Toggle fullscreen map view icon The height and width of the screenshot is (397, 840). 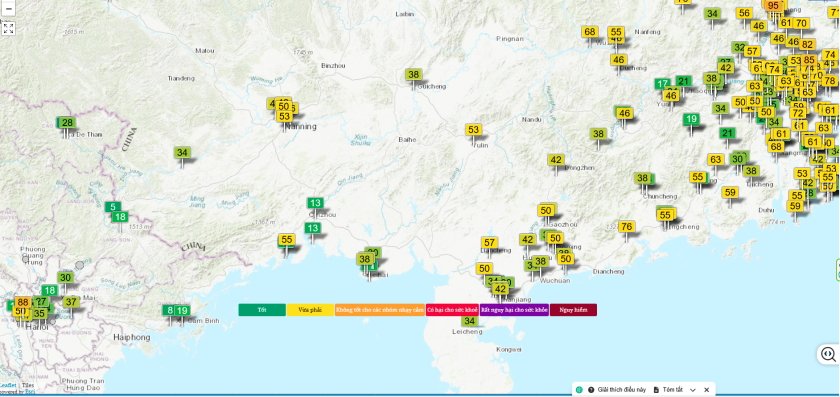8,28
